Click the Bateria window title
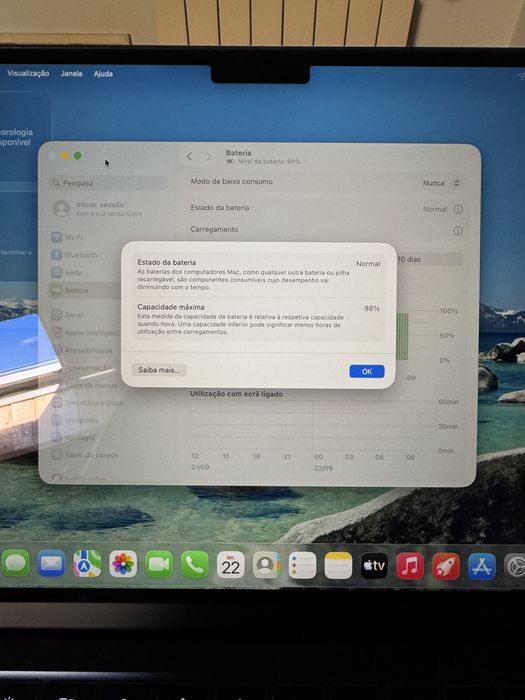Image resolution: width=525 pixels, height=700 pixels. point(238,153)
